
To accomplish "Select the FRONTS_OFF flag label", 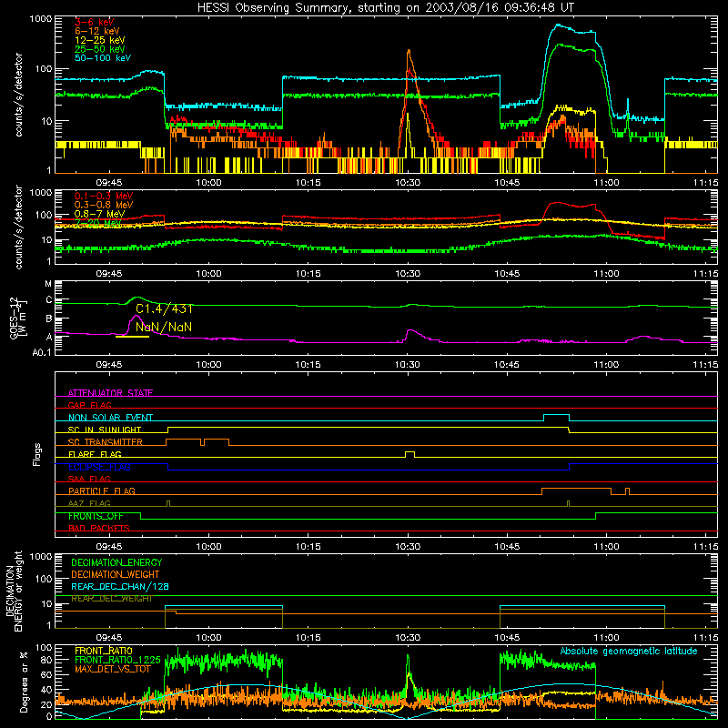I will point(96,516).
